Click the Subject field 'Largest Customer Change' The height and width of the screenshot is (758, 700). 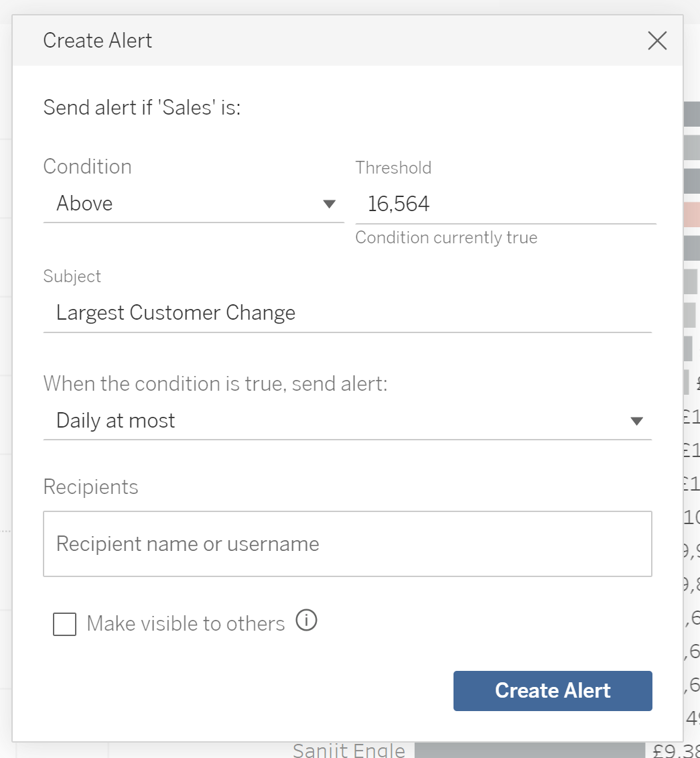point(347,313)
